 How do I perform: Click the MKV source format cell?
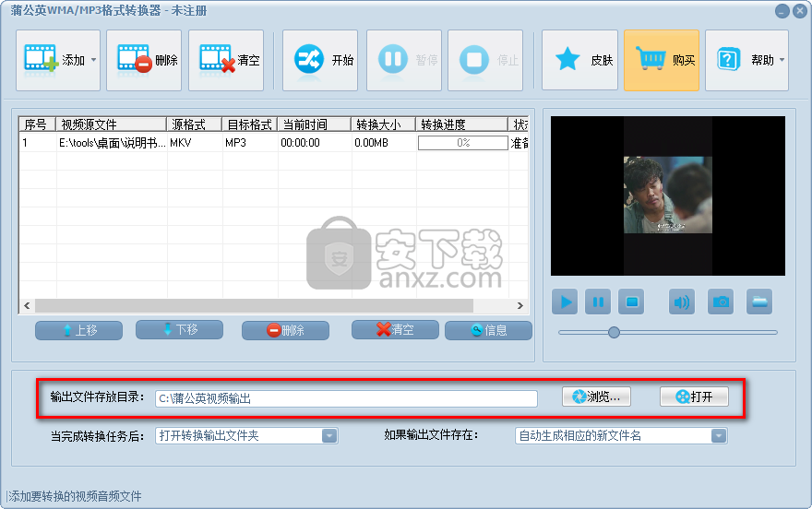click(x=181, y=143)
